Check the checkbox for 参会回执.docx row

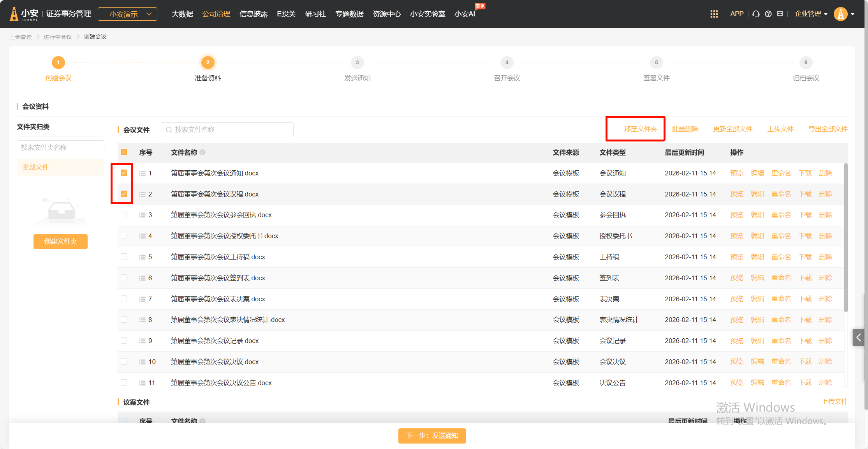pos(124,215)
